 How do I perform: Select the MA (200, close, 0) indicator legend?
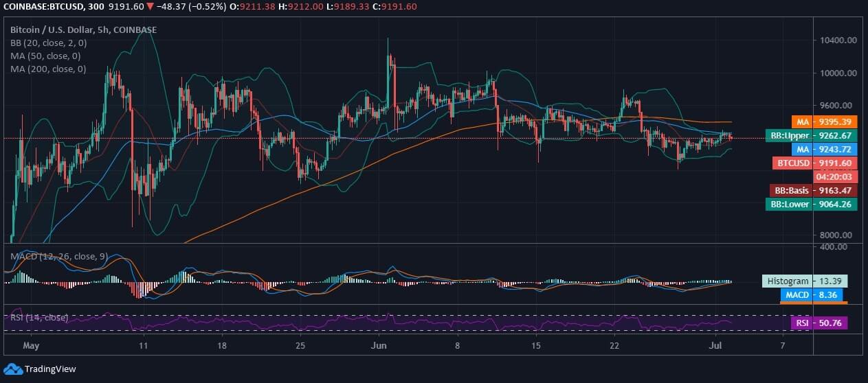pos(47,69)
